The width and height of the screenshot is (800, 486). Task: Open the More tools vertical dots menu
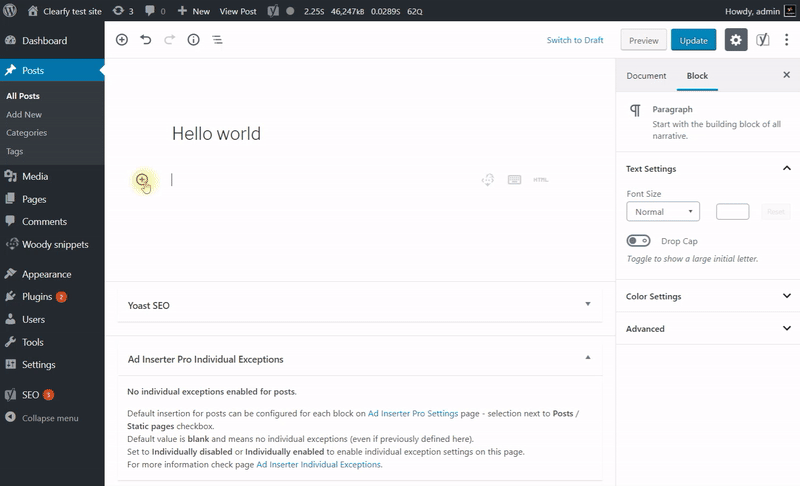(x=787, y=40)
